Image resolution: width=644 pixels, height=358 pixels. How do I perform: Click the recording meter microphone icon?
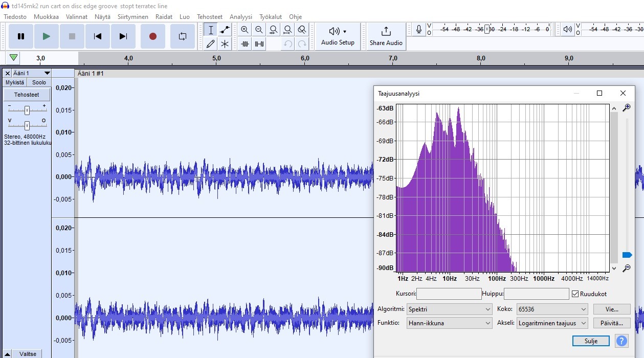pos(419,30)
